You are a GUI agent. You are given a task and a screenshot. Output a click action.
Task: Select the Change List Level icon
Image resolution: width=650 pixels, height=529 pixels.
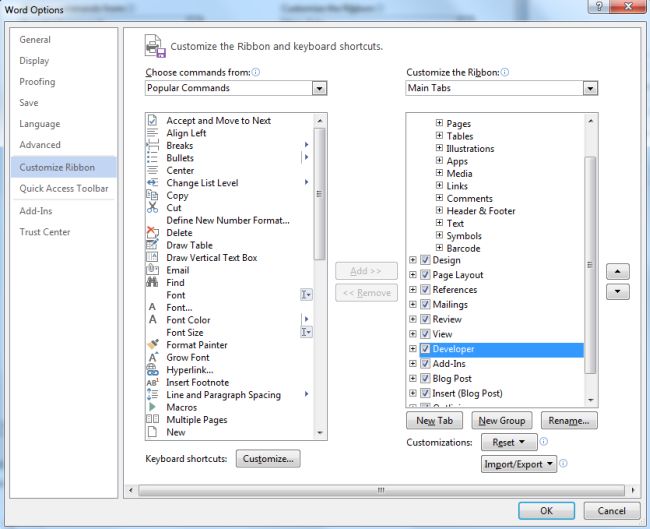(x=152, y=182)
